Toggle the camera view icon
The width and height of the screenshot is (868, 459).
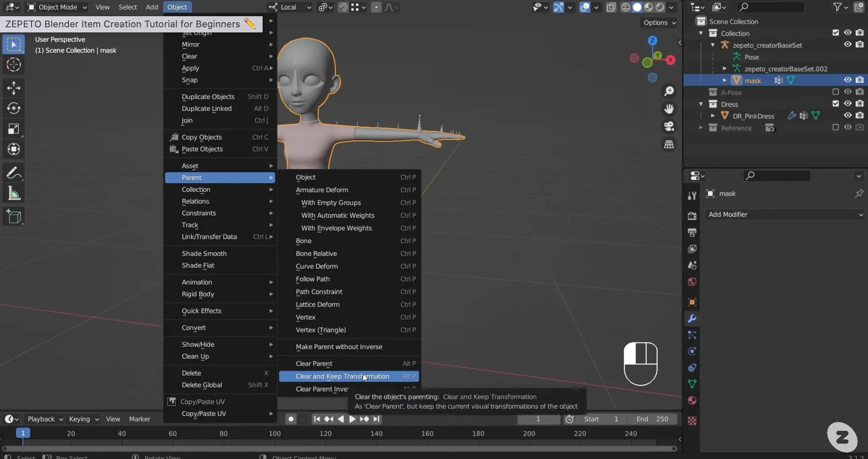tap(669, 127)
